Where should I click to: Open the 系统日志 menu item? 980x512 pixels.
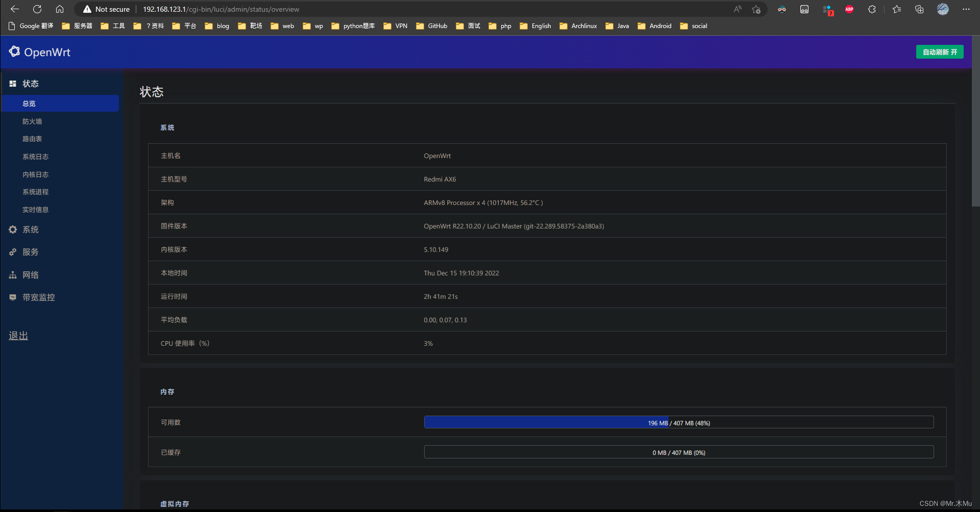(35, 157)
